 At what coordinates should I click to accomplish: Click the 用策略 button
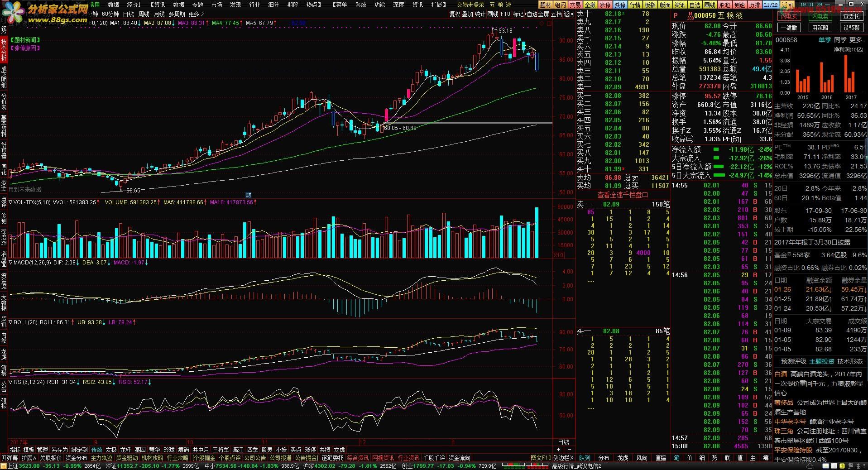(820, 28)
